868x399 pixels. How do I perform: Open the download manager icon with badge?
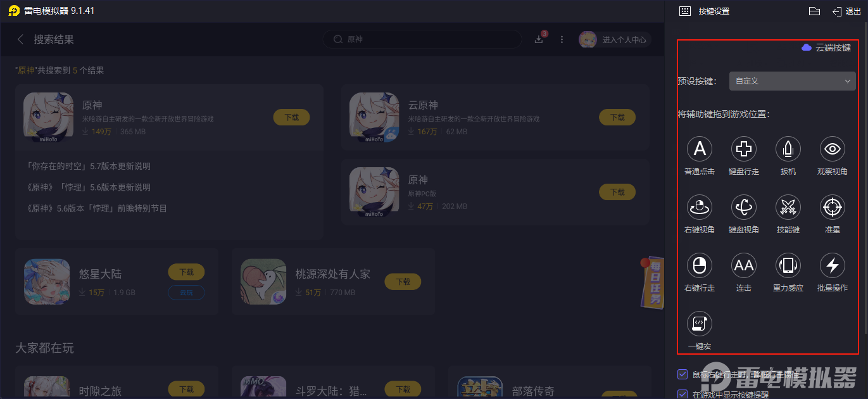pyautogui.click(x=539, y=39)
